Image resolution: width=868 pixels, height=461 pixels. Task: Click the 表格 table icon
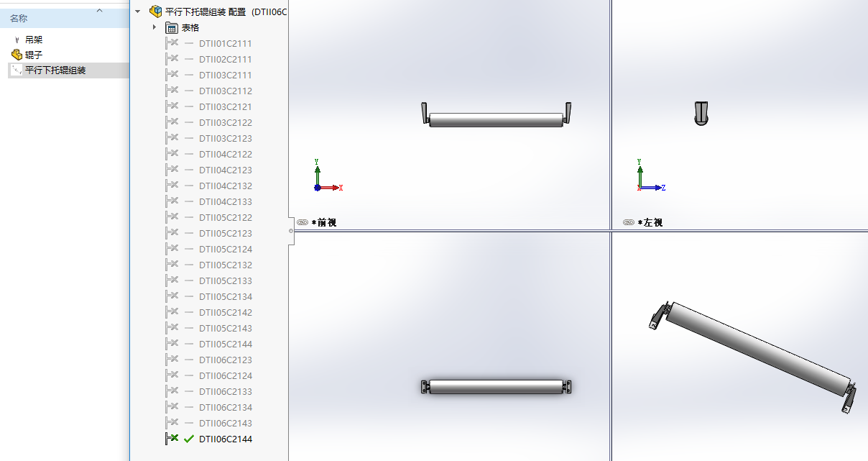(x=172, y=28)
